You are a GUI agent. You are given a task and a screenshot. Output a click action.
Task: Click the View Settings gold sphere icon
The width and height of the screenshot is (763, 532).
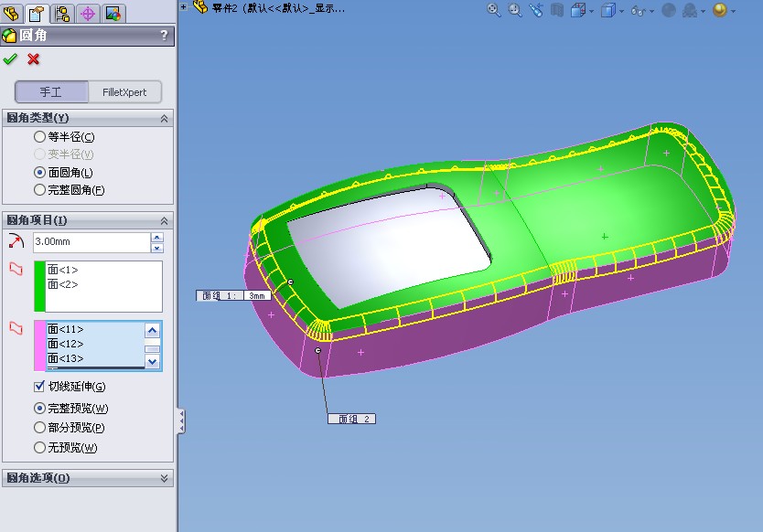[720, 10]
